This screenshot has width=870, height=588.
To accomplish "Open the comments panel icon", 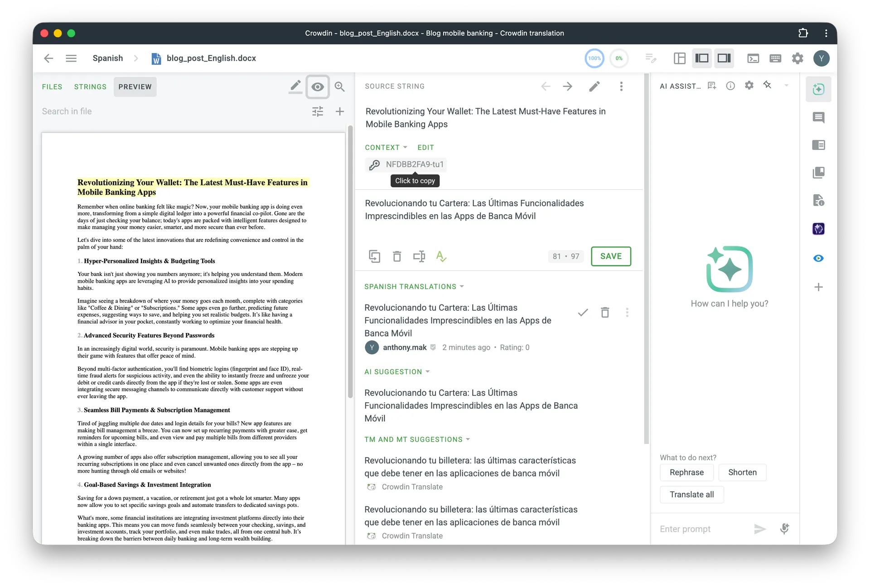I will pos(818,118).
